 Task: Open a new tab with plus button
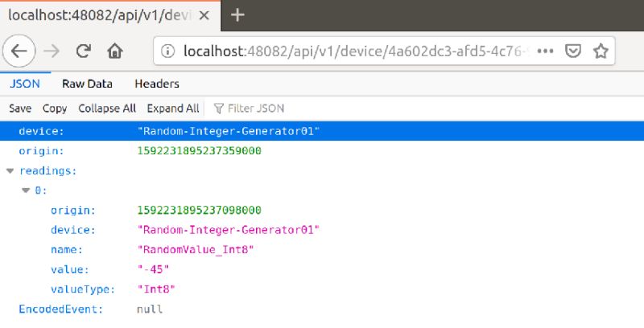[237, 15]
